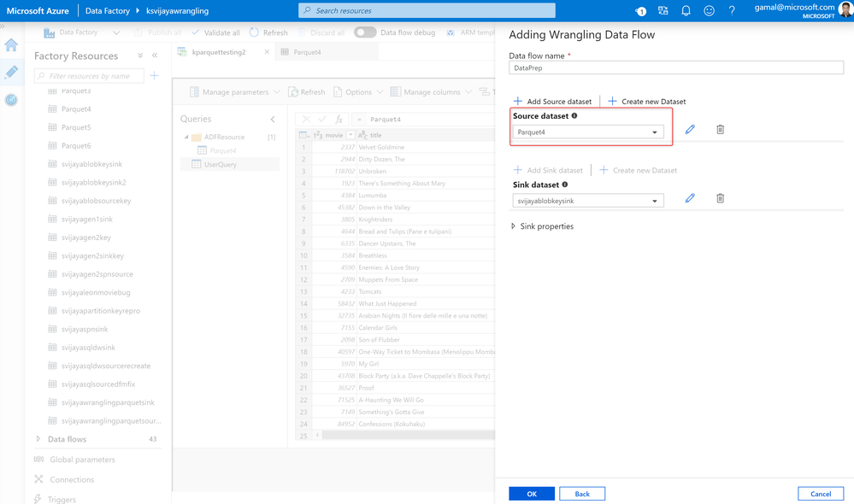Open the Monitor icon in left sidebar

point(11,100)
